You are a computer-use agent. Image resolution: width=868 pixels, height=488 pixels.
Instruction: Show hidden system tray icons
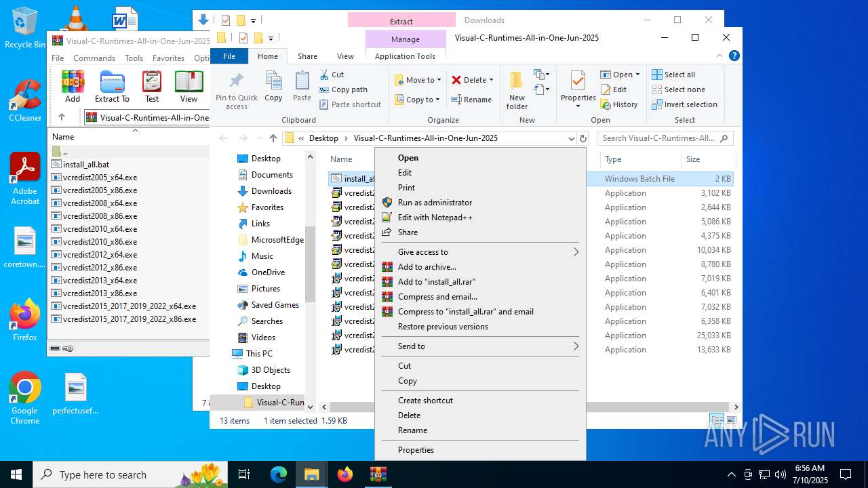point(731,474)
